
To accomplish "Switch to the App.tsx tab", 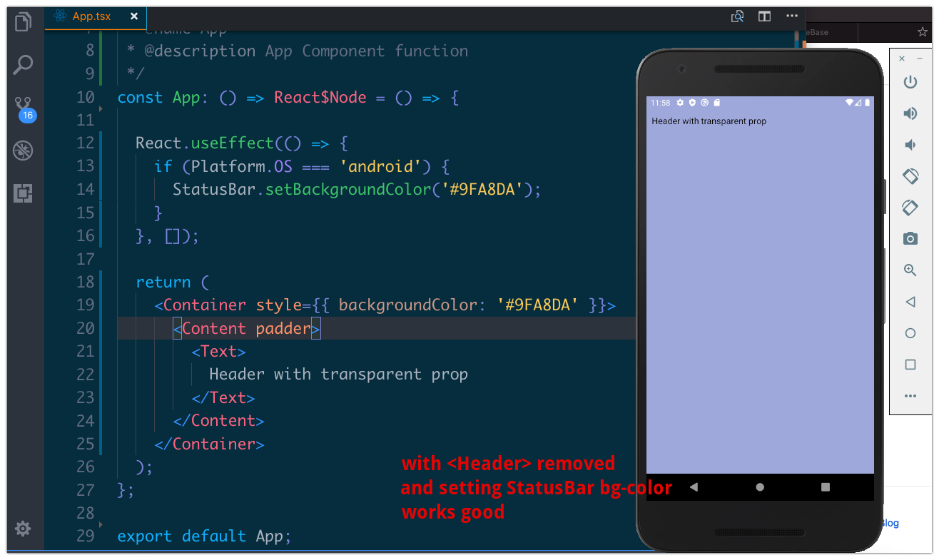I will click(91, 16).
